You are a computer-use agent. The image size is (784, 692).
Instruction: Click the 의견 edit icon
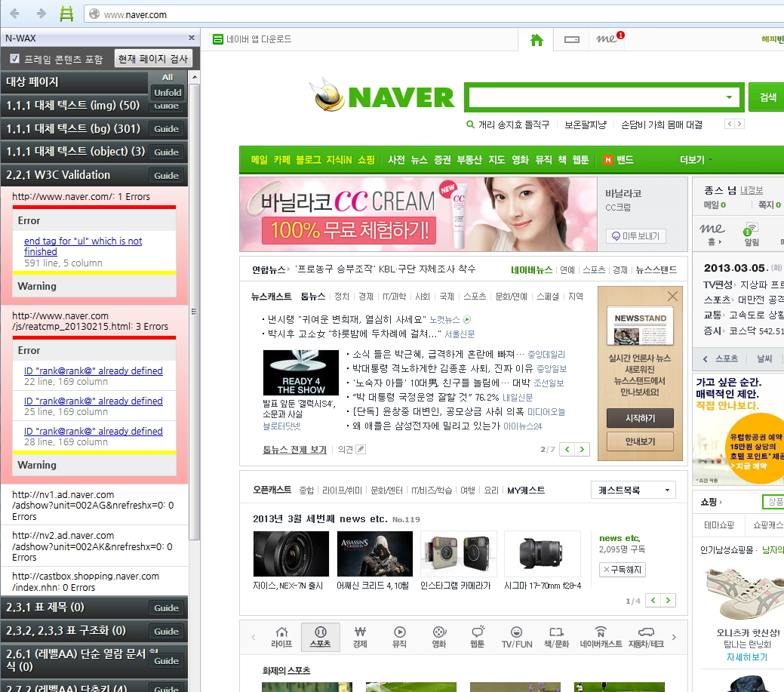click(x=361, y=450)
